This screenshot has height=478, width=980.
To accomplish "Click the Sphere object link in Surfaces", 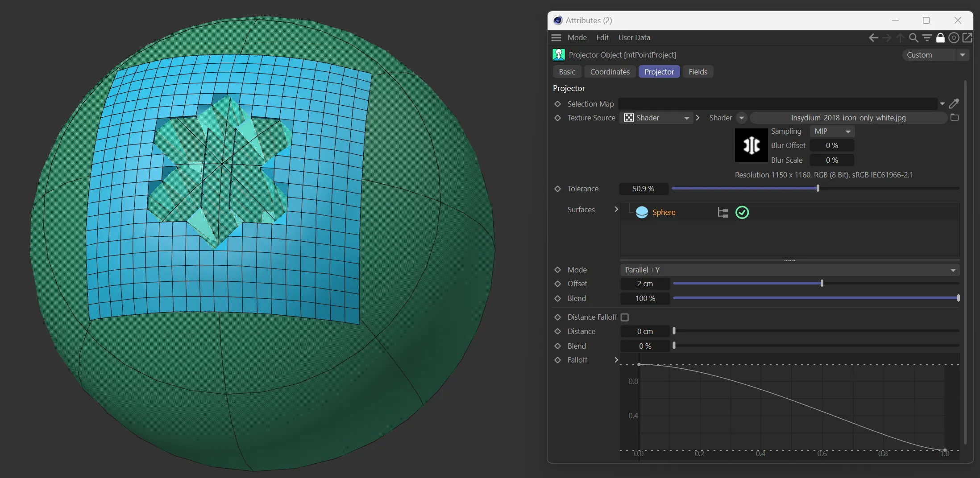I will point(663,213).
